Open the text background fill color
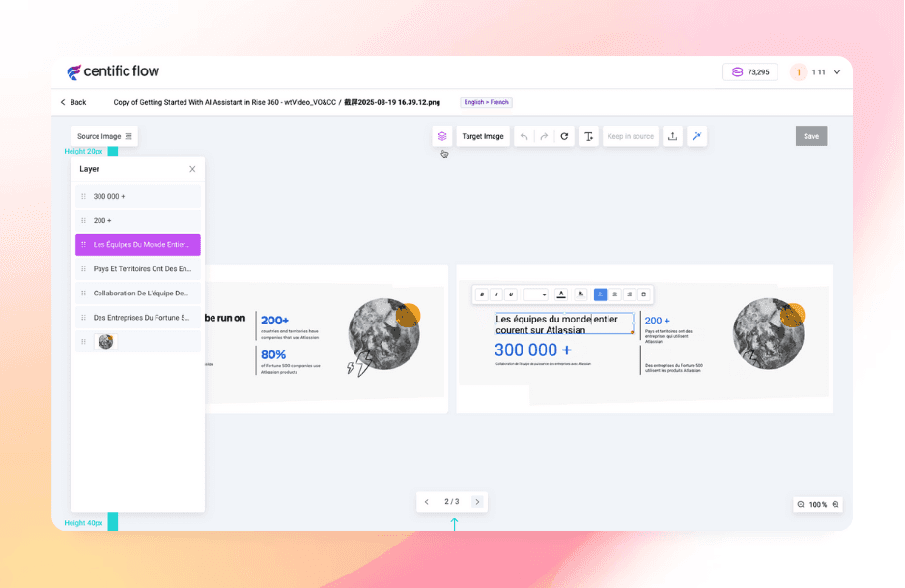 pyautogui.click(x=580, y=294)
